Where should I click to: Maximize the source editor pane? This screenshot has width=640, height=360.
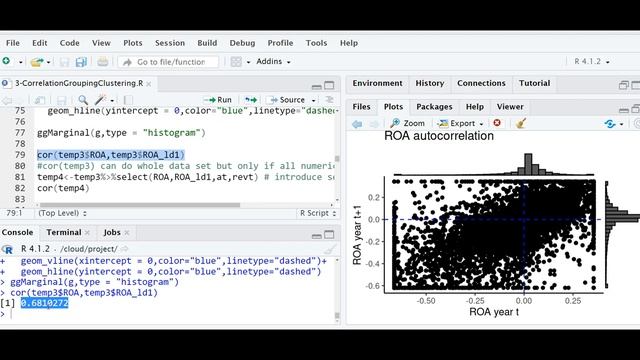329,85
